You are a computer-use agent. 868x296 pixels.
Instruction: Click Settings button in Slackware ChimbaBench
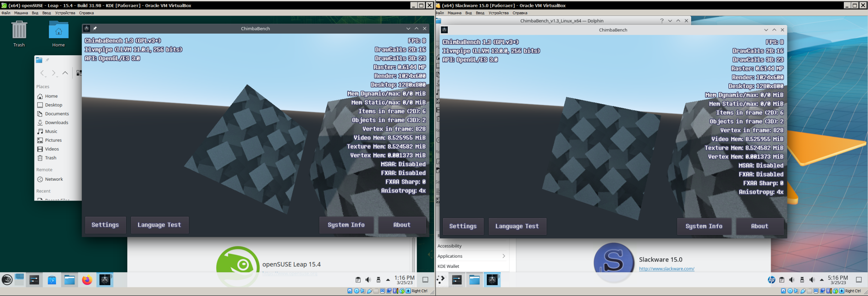point(463,226)
